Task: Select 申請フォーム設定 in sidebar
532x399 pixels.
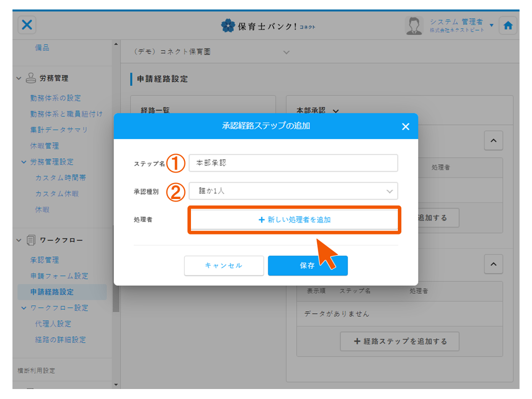Action: coord(59,276)
